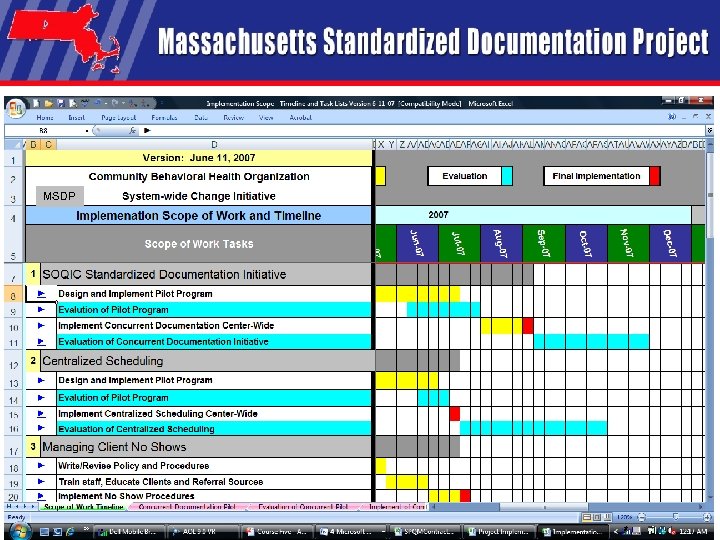
Task: Click Redo arrow in quick access toolbar
Action: pos(115,103)
